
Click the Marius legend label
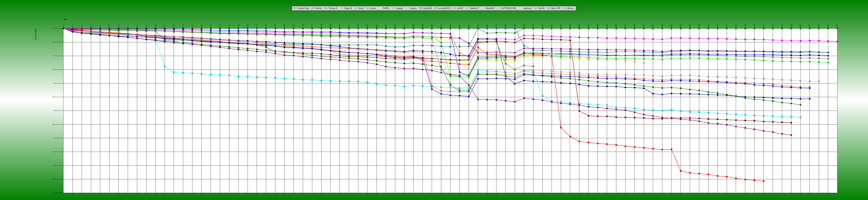[570, 8]
